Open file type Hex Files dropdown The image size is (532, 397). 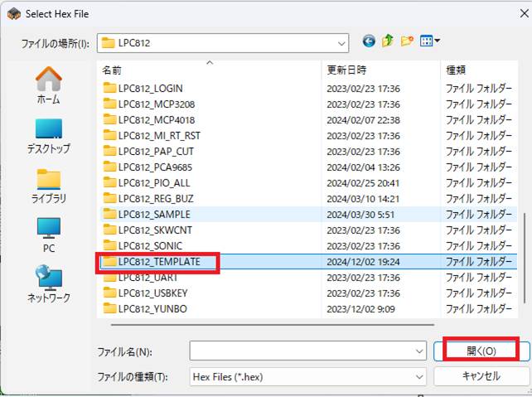(x=419, y=375)
